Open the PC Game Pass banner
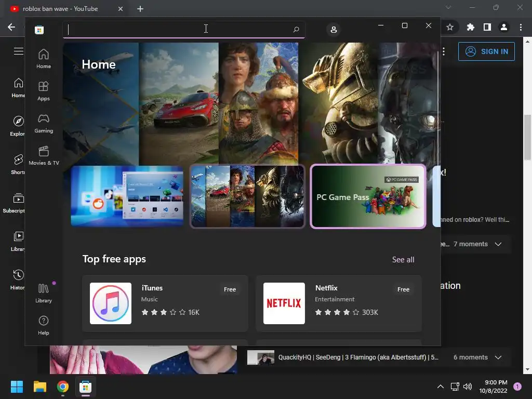 pos(368,196)
